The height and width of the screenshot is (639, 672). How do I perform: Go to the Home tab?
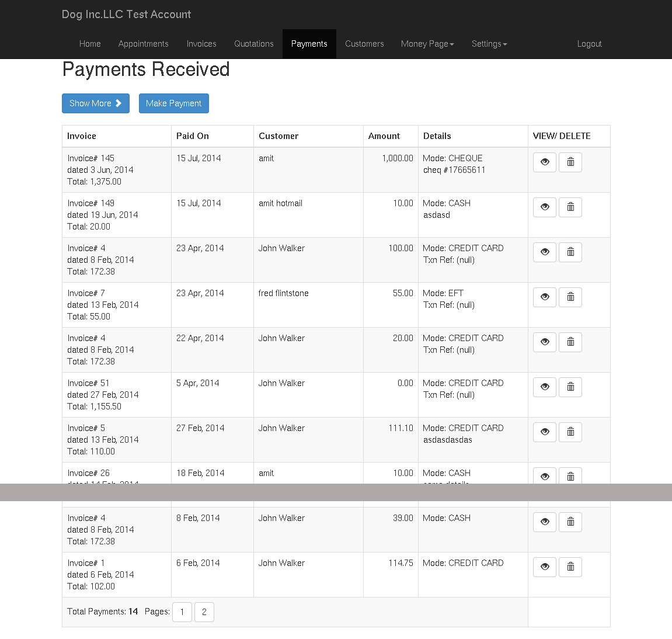tap(90, 44)
